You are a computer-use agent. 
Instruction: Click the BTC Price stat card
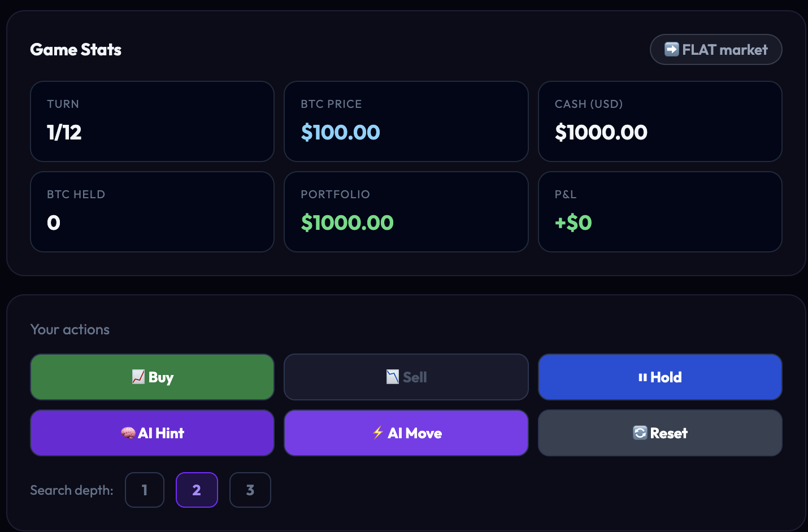pyautogui.click(x=406, y=121)
